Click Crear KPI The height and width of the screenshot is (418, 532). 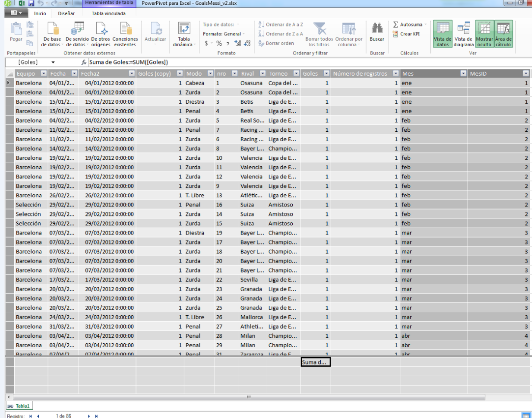tap(406, 34)
